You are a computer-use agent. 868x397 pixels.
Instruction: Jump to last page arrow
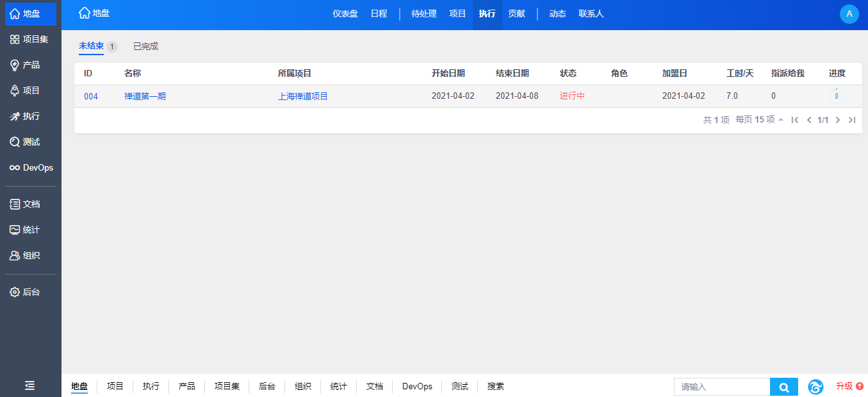tap(852, 120)
